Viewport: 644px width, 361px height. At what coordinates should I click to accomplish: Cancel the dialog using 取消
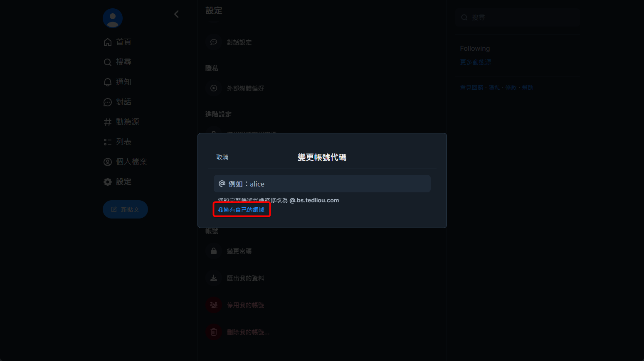[222, 157]
